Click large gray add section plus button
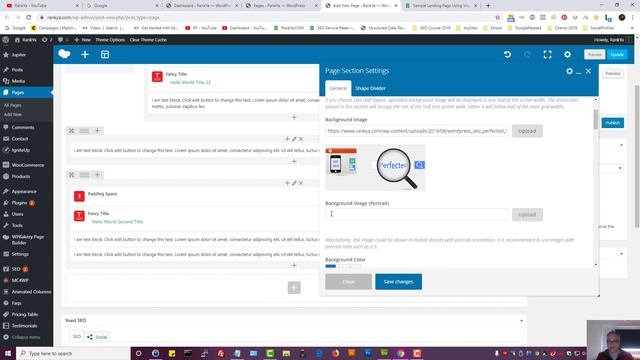Screen dimensions: 640x360 pos(294,287)
